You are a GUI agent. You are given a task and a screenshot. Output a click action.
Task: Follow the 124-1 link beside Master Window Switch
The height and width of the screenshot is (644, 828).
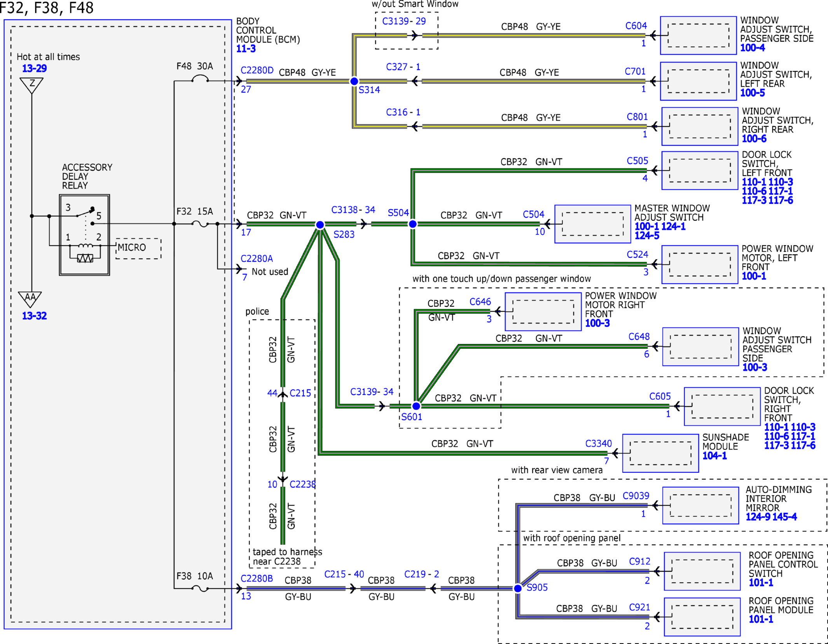(x=673, y=226)
